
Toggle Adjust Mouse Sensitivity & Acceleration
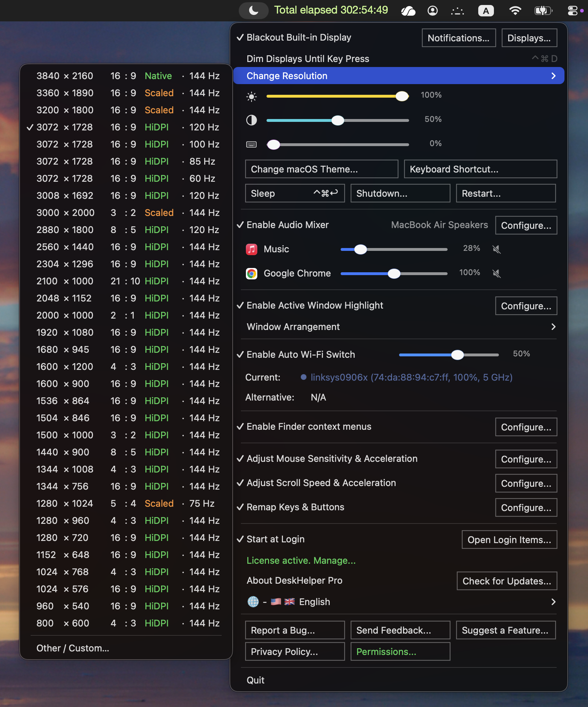[327, 459]
